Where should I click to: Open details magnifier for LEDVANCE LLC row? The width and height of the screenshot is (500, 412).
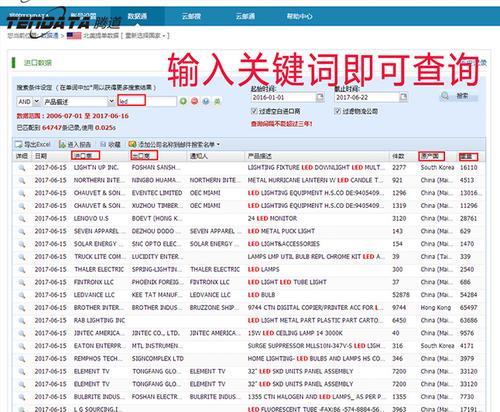pos(22,295)
